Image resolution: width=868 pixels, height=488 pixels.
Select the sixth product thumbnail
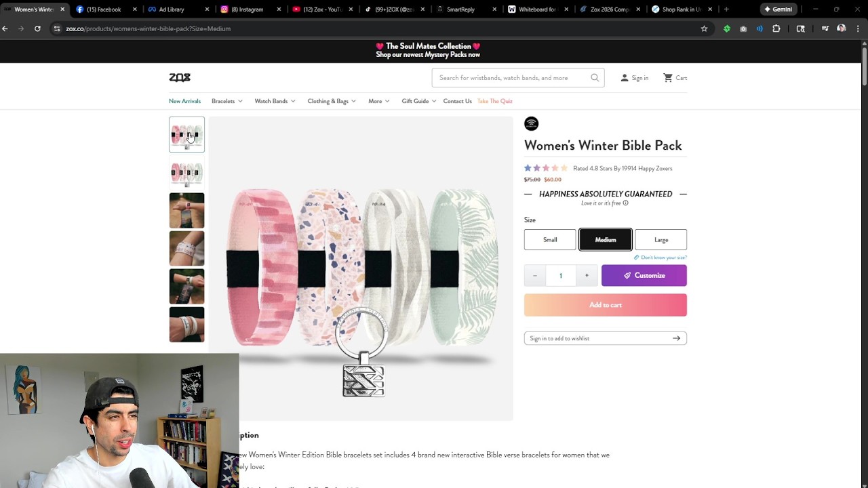click(186, 324)
